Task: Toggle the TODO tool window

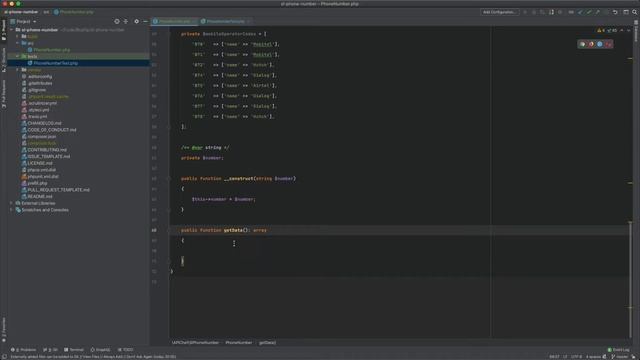Action: point(126,350)
